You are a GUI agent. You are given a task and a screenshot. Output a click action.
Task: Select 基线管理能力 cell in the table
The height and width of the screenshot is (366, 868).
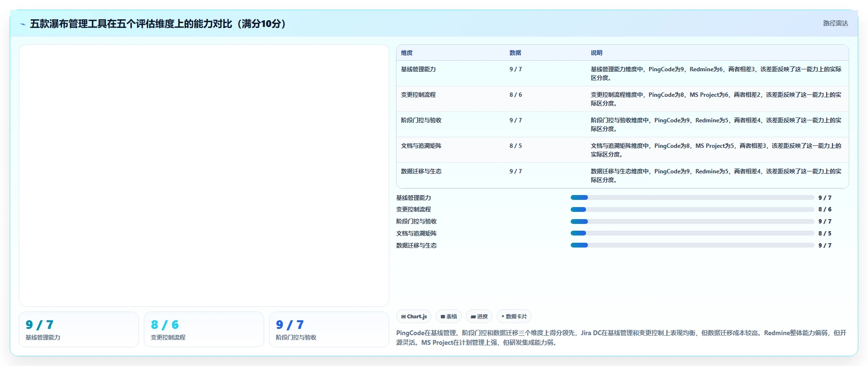(419, 69)
